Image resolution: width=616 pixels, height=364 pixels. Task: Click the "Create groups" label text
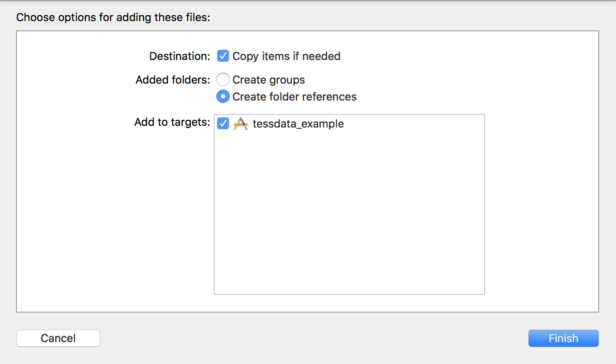coord(268,80)
